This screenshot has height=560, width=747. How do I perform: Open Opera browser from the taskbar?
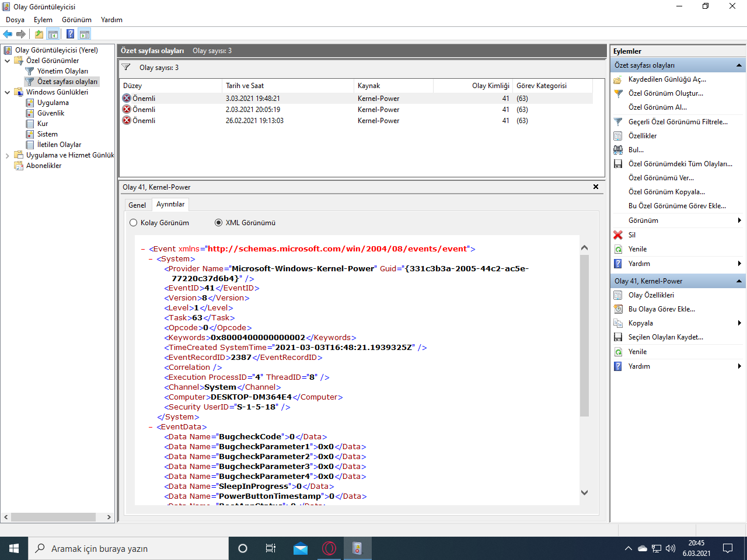pyautogui.click(x=329, y=548)
